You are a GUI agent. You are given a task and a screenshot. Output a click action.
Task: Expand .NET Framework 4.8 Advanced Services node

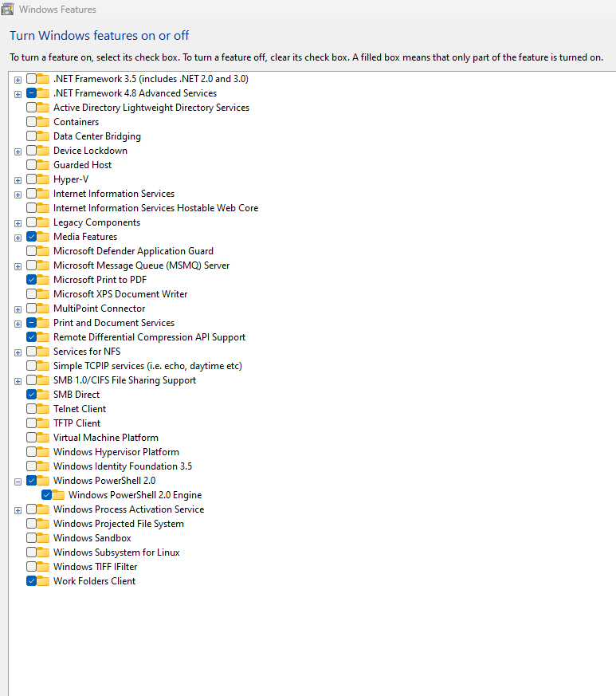click(x=18, y=94)
